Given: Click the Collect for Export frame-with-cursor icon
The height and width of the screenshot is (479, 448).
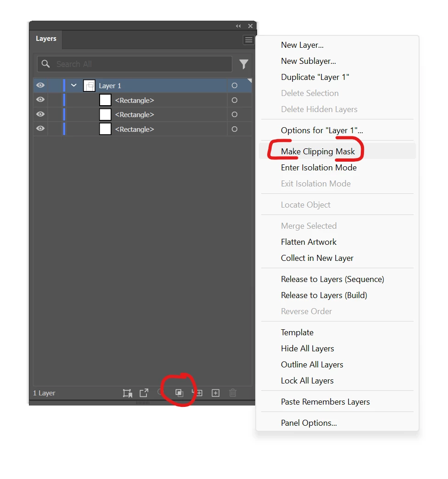Looking at the screenshot, I should tap(127, 393).
